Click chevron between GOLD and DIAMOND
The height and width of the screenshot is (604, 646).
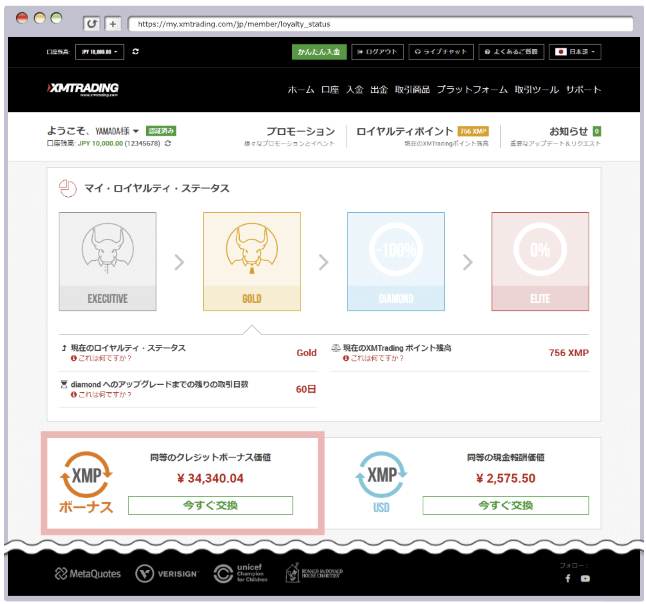324,262
